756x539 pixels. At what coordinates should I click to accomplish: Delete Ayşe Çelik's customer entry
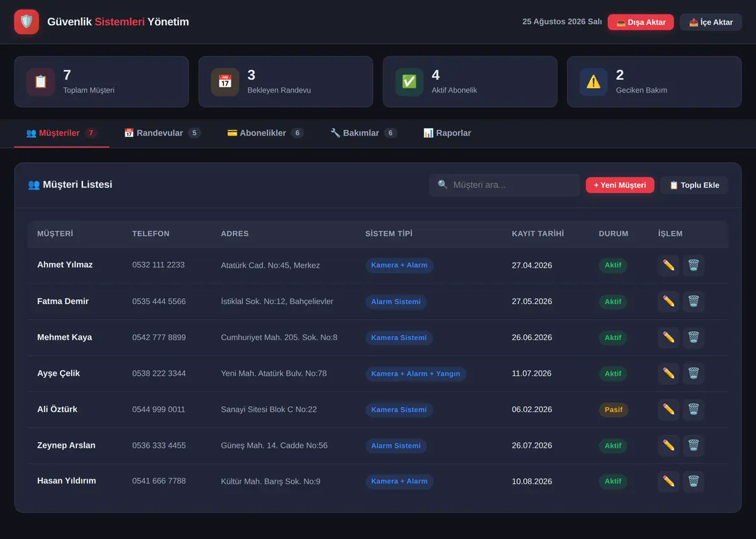[x=694, y=373]
